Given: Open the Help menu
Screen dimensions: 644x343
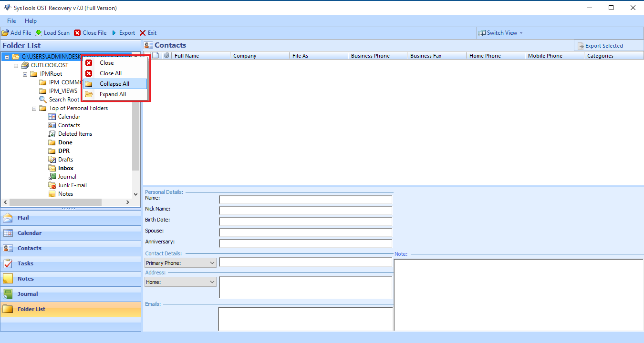Looking at the screenshot, I should click(x=31, y=21).
